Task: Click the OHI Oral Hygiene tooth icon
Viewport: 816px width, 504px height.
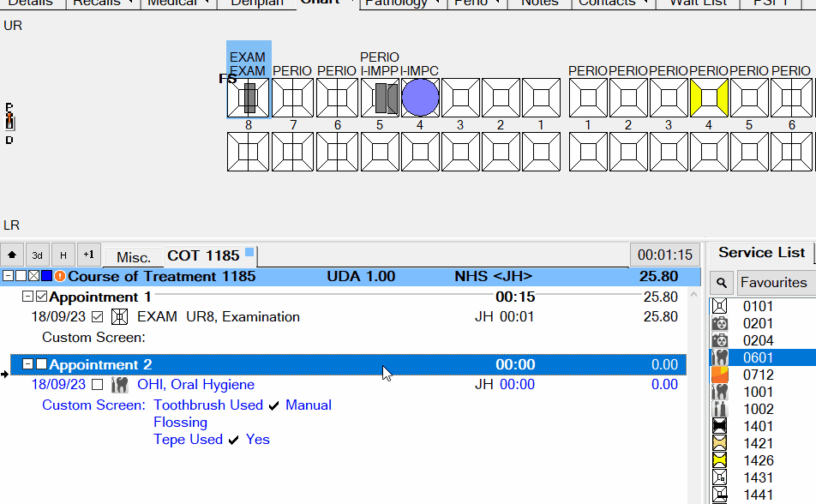Action: [120, 385]
